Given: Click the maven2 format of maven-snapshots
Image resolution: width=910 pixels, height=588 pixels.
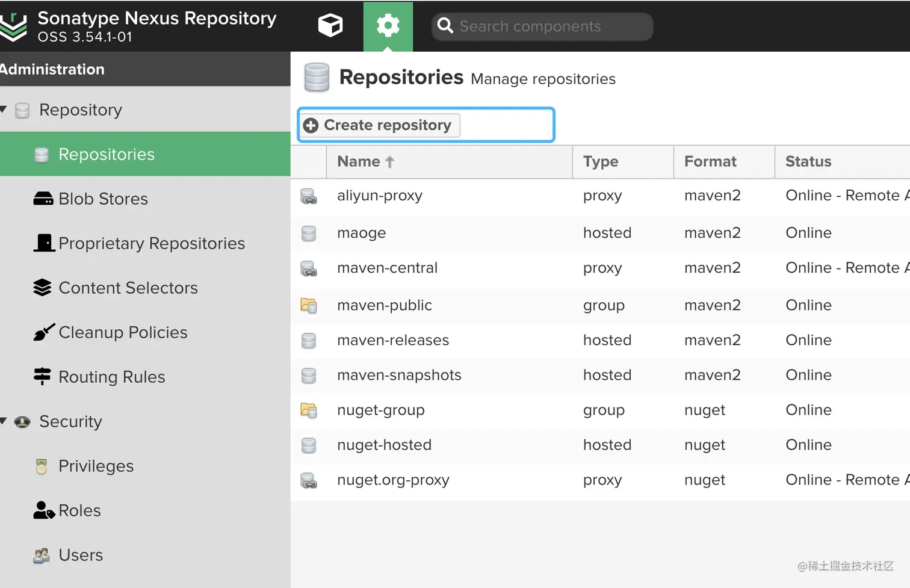Looking at the screenshot, I should (x=713, y=375).
